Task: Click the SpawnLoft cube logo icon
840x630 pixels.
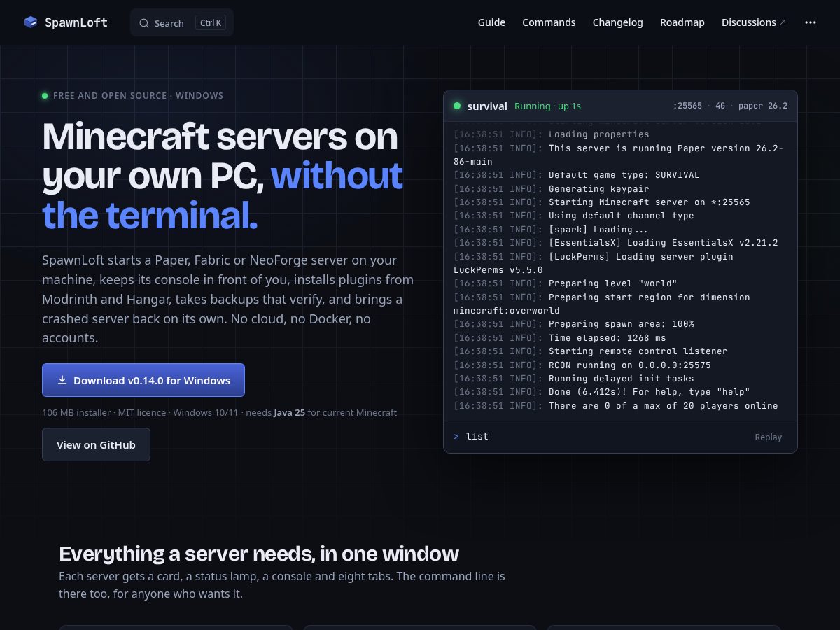Action: [x=30, y=22]
